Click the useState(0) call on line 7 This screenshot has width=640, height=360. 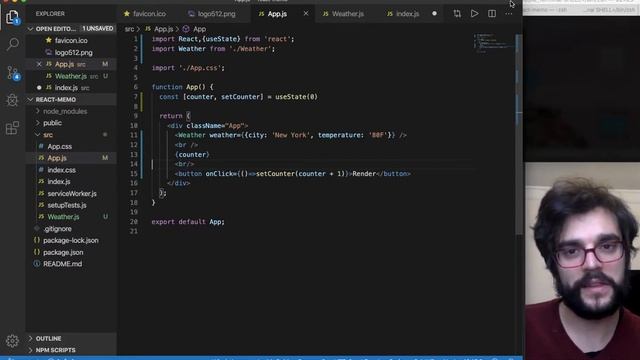pyautogui.click(x=296, y=97)
